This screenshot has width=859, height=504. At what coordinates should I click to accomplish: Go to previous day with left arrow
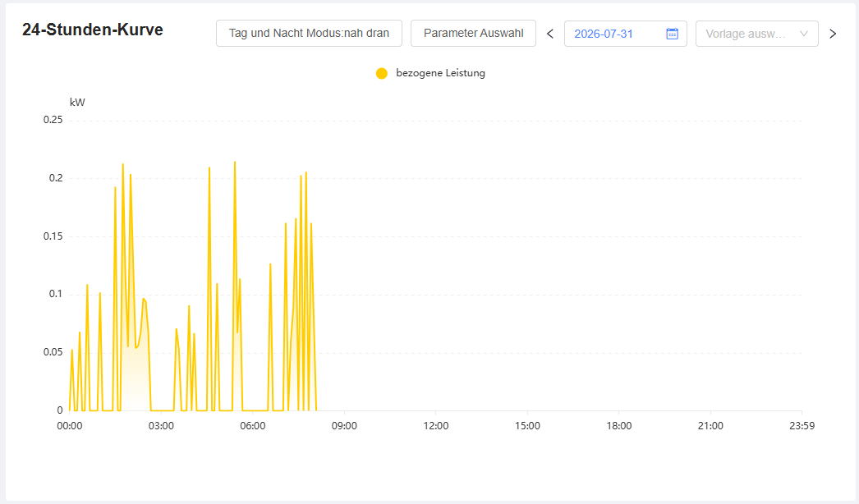tap(550, 34)
